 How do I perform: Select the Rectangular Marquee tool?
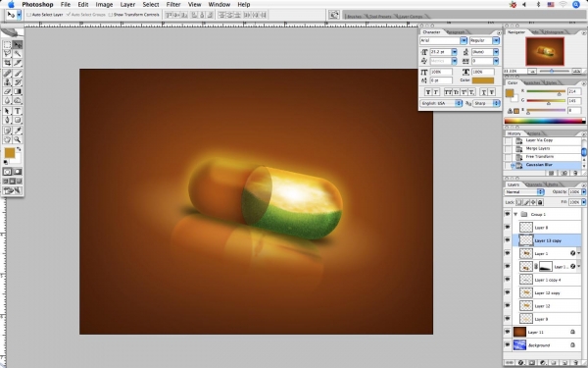coord(7,45)
